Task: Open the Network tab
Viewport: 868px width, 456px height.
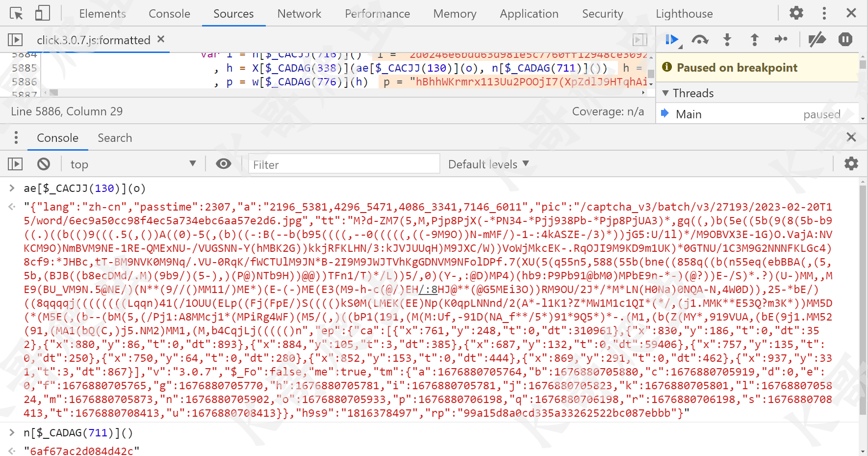Action: [x=299, y=14]
